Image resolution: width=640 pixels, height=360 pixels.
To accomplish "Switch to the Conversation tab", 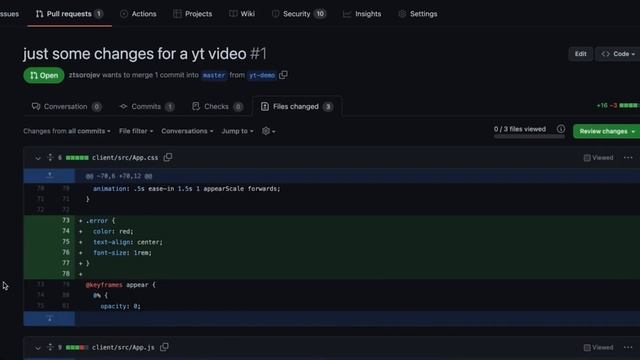I will [67, 107].
